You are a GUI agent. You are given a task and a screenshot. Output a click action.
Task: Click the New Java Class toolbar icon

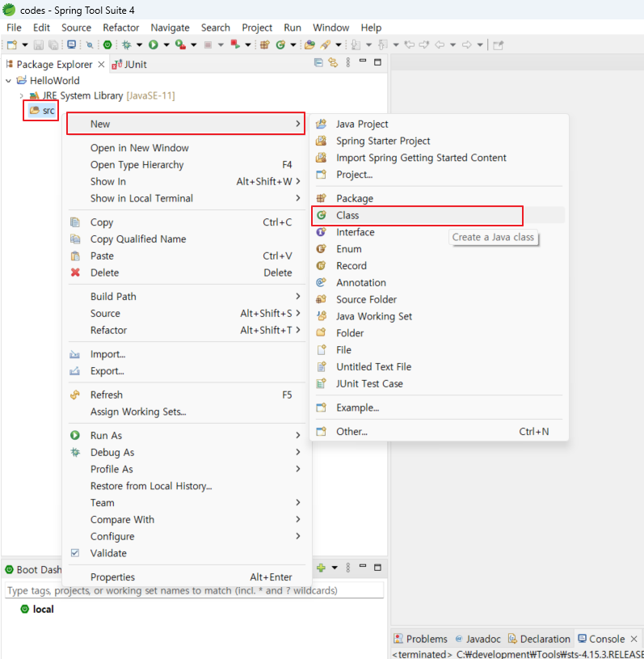pos(280,44)
